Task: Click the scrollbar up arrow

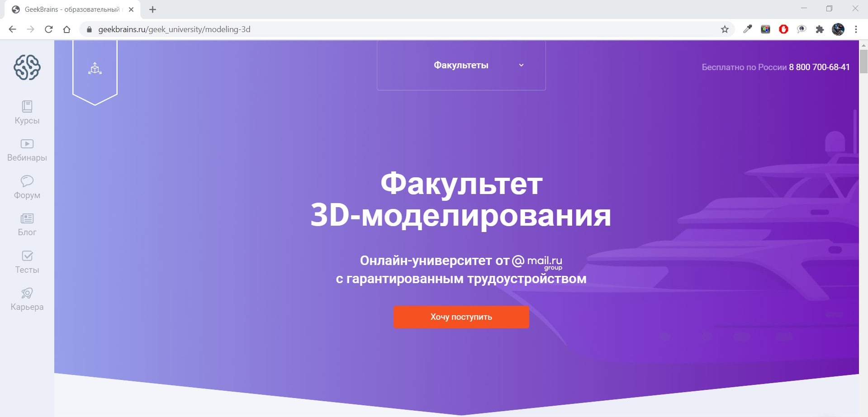Action: click(x=863, y=45)
